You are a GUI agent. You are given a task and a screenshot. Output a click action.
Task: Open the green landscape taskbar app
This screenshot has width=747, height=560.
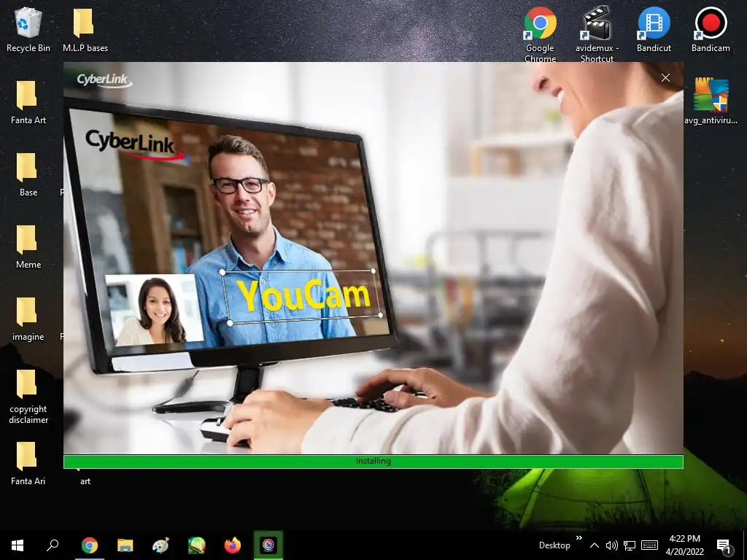(196, 545)
